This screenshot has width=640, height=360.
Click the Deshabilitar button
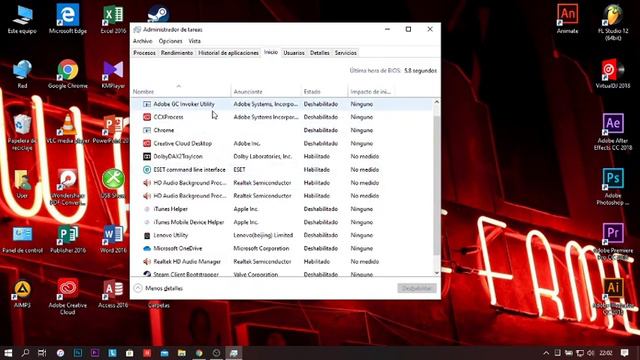417,288
